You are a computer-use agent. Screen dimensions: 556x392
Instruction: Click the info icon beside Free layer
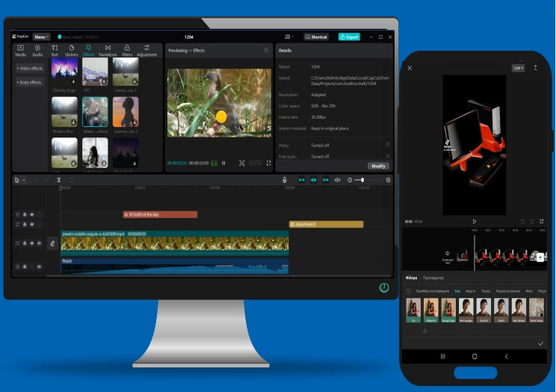(388, 156)
